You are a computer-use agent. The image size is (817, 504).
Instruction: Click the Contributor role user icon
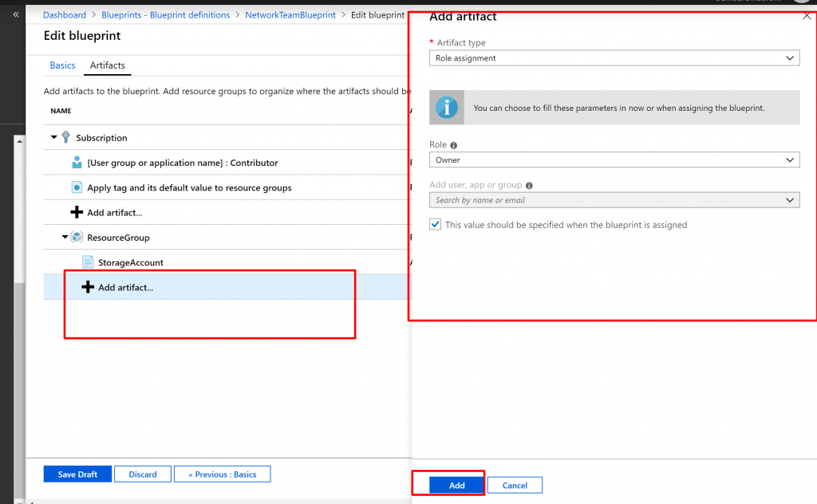[x=77, y=163]
